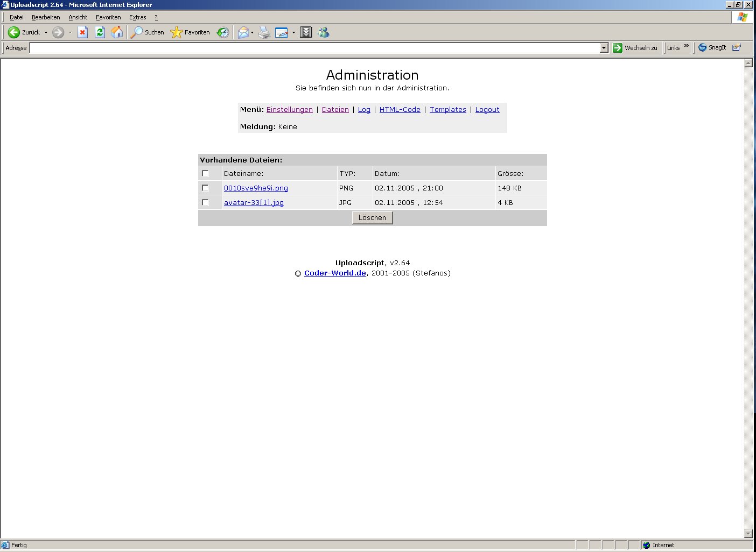Screen dimensions: 756x552
Task: Open the Extras menu
Action: pos(137,17)
